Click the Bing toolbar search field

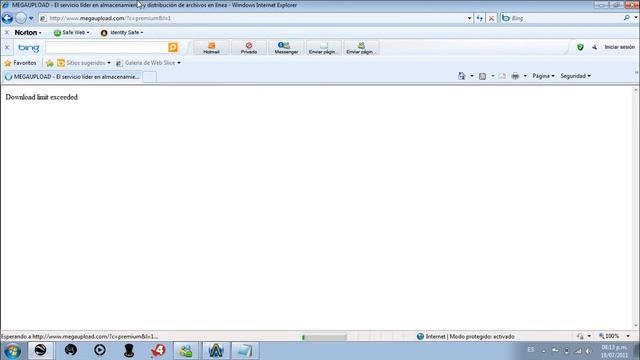[x=107, y=47]
